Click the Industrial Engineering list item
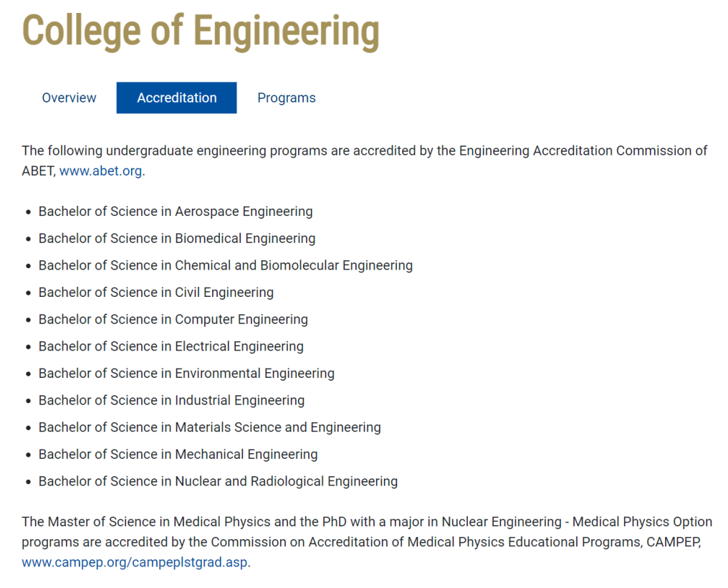This screenshot has width=728, height=588. [171, 401]
